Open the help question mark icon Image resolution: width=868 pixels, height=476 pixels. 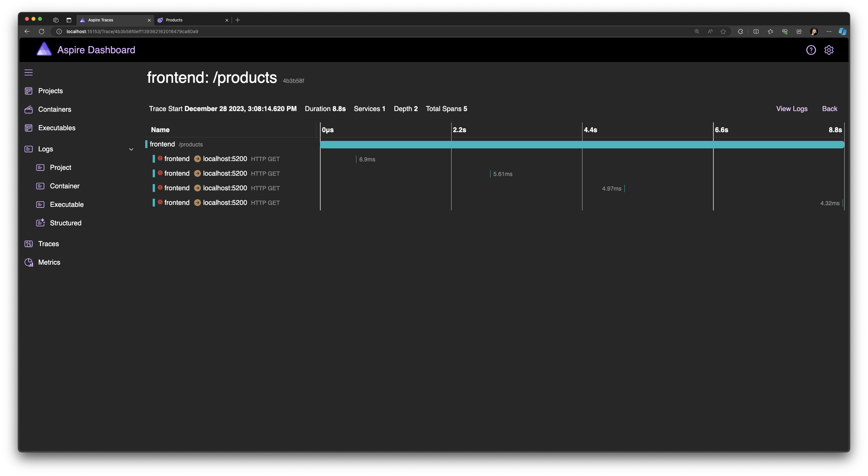tap(811, 50)
